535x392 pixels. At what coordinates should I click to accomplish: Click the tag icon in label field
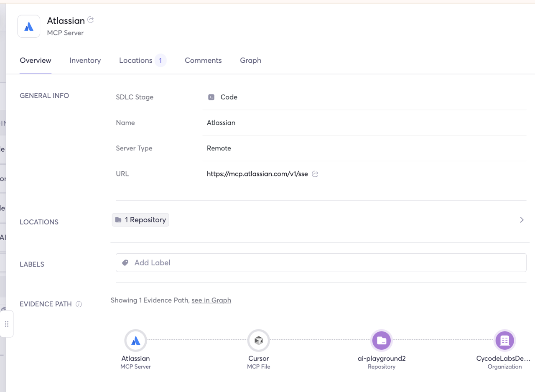[x=125, y=263]
